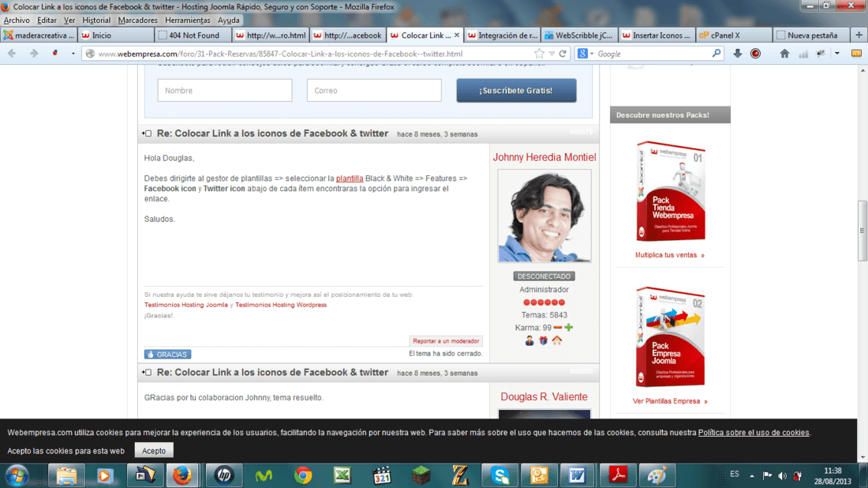Switch to the cPanel X tab

pyautogui.click(x=734, y=35)
